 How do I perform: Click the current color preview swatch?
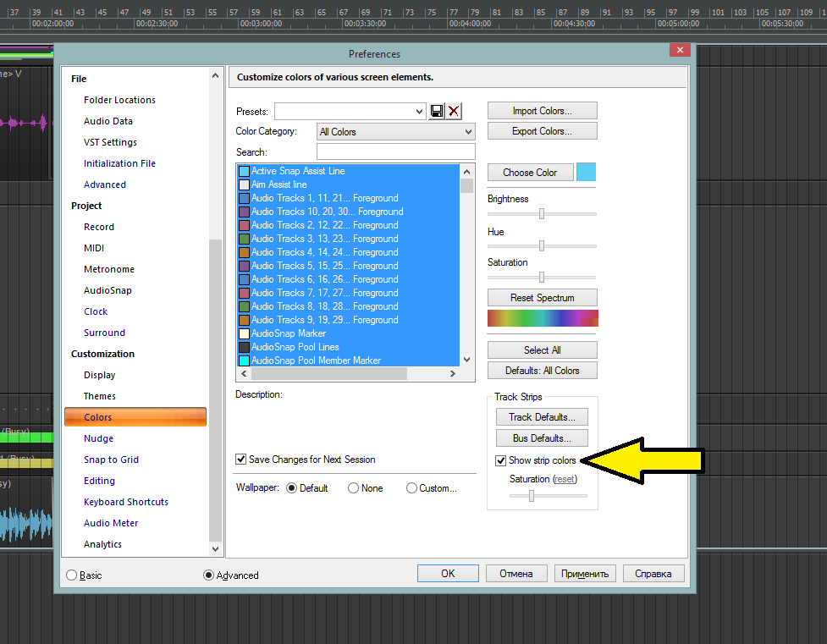click(x=586, y=172)
